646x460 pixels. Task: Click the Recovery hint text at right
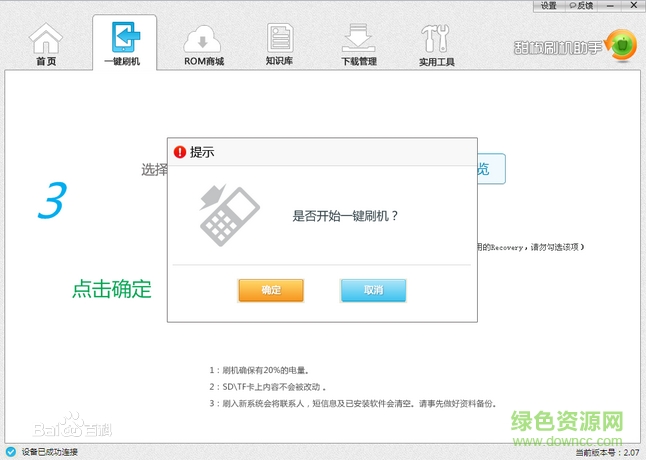(x=531, y=247)
